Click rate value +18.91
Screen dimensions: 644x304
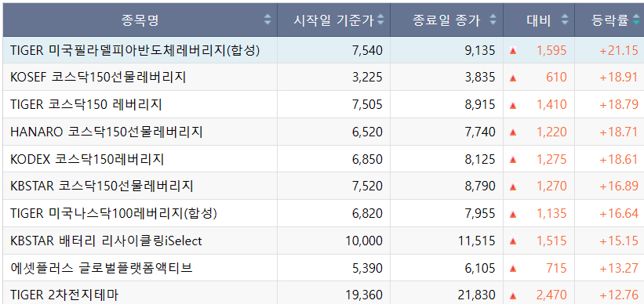tap(619, 78)
